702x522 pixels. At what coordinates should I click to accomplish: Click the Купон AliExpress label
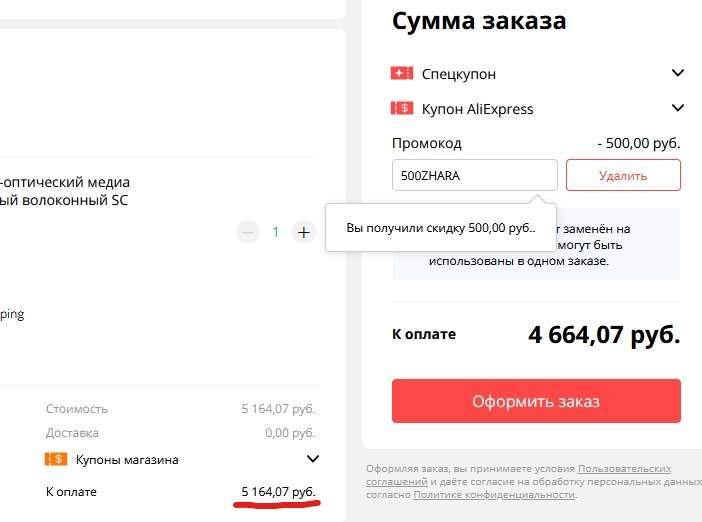(x=477, y=109)
